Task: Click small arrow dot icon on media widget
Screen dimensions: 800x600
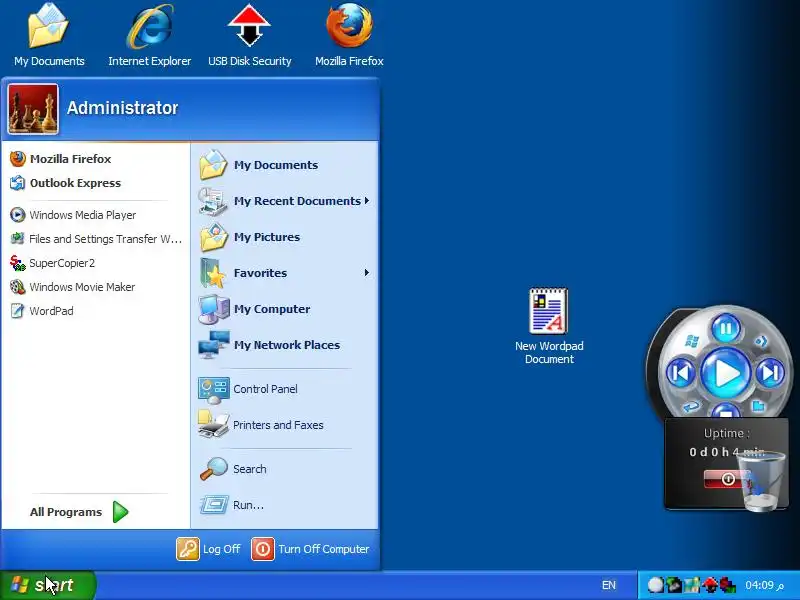Action: point(761,341)
